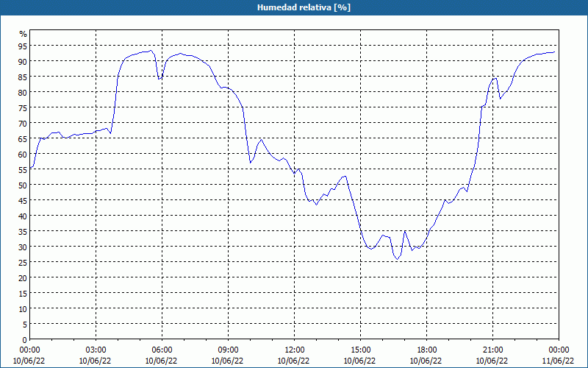588x368 pixels.
Task: Click the 18:00 time label on the x-axis
Action: tap(426, 350)
